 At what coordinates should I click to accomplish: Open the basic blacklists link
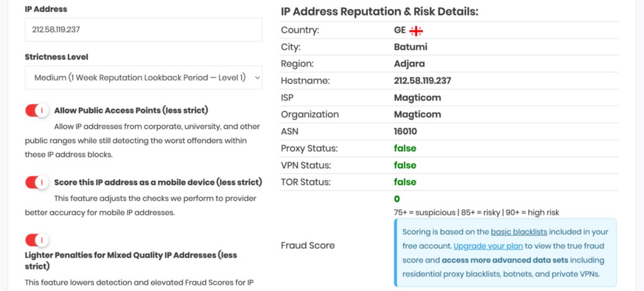pyautogui.click(x=519, y=232)
